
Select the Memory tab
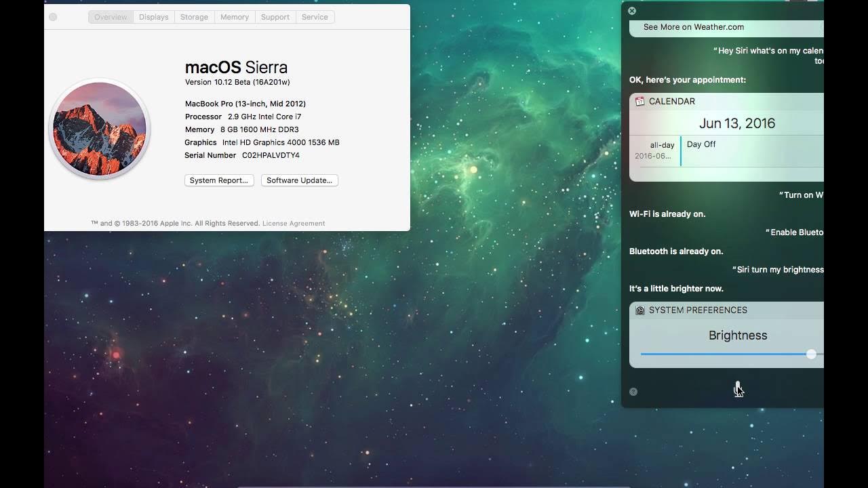[235, 17]
